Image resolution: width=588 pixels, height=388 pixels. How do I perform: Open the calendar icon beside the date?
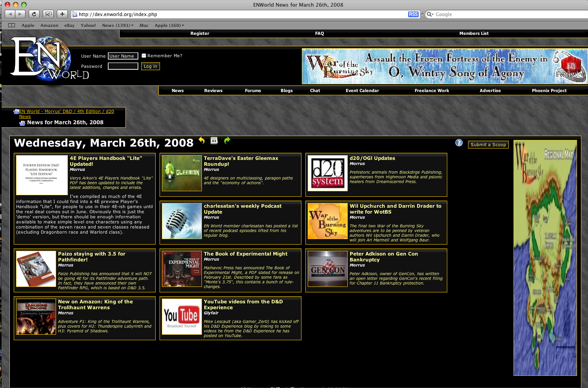(x=214, y=141)
